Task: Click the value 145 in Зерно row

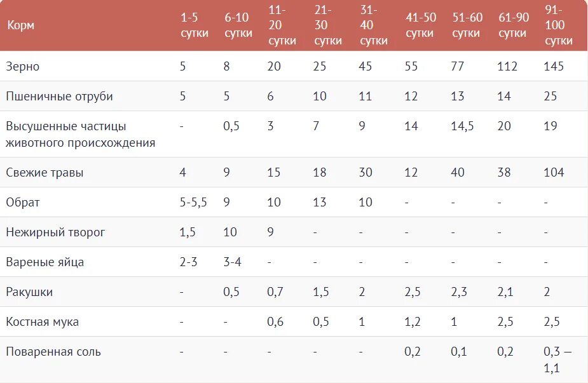Action: click(x=554, y=66)
